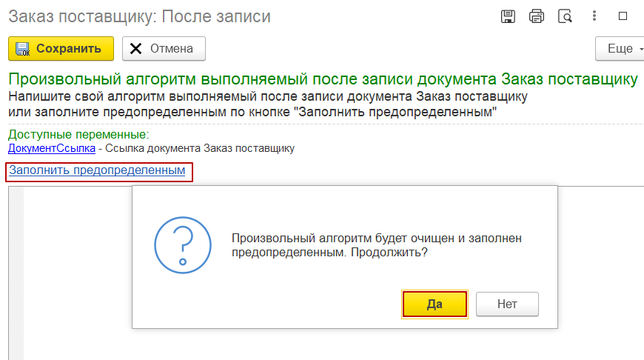Open print via the printer icon
This screenshot has width=644, height=360.
[x=537, y=16]
